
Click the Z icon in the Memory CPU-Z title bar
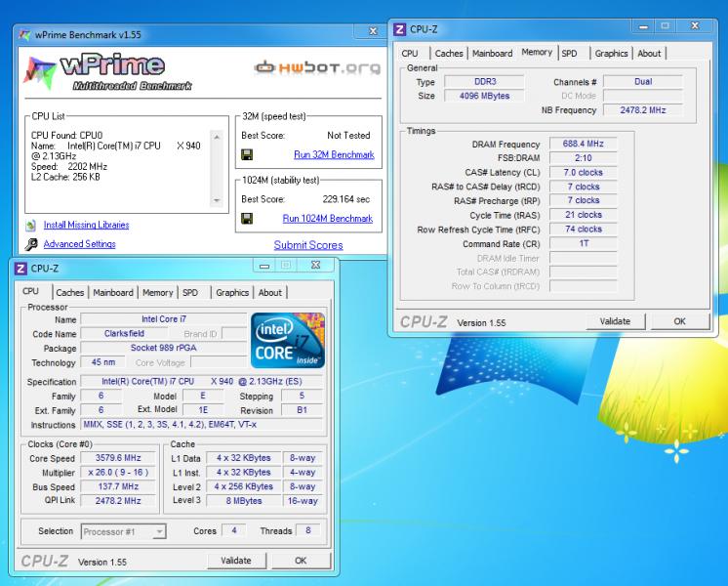[x=399, y=29]
